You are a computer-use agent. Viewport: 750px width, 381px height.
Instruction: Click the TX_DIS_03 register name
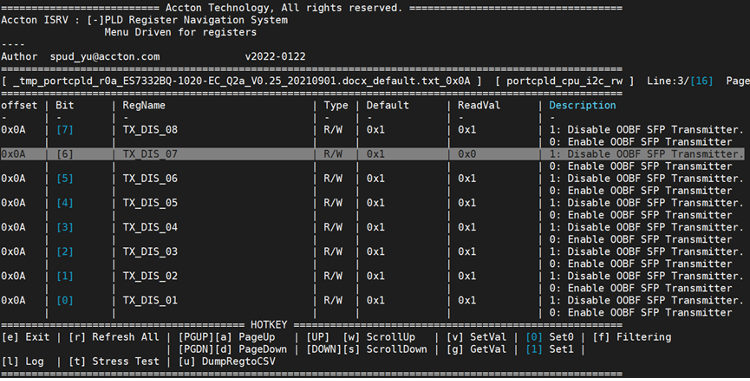[x=150, y=252]
